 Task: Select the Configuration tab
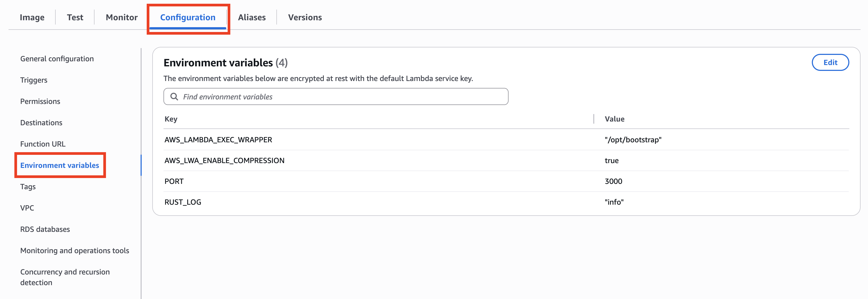pos(188,17)
